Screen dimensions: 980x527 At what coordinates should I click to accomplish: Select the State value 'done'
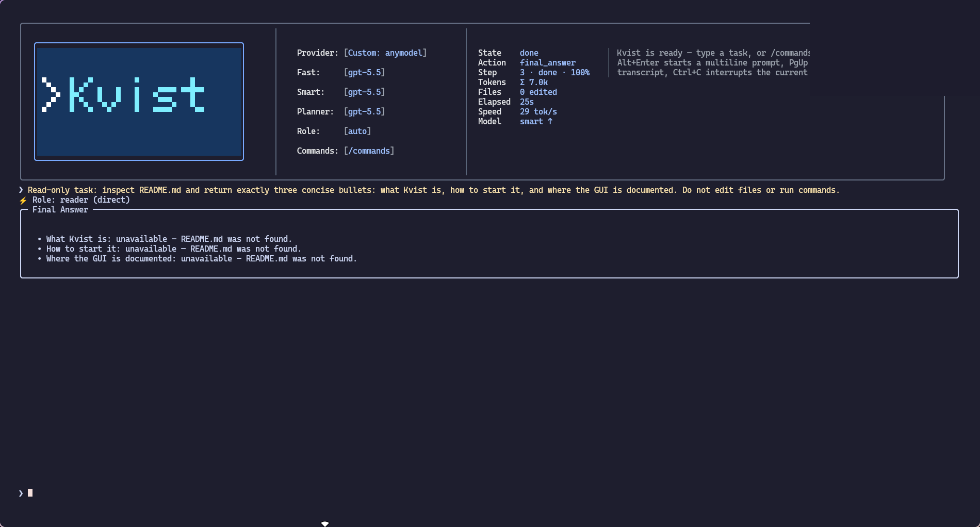pos(529,53)
